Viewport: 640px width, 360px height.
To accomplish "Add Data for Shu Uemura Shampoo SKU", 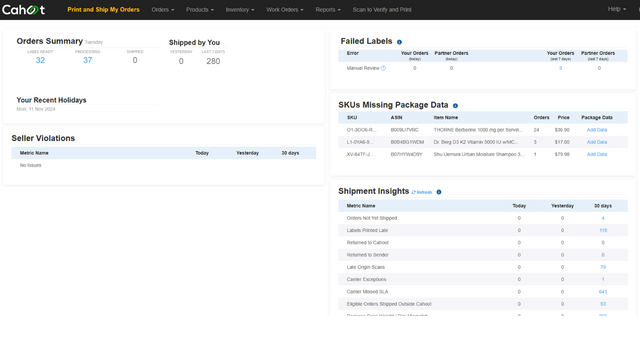I will 597,154.
